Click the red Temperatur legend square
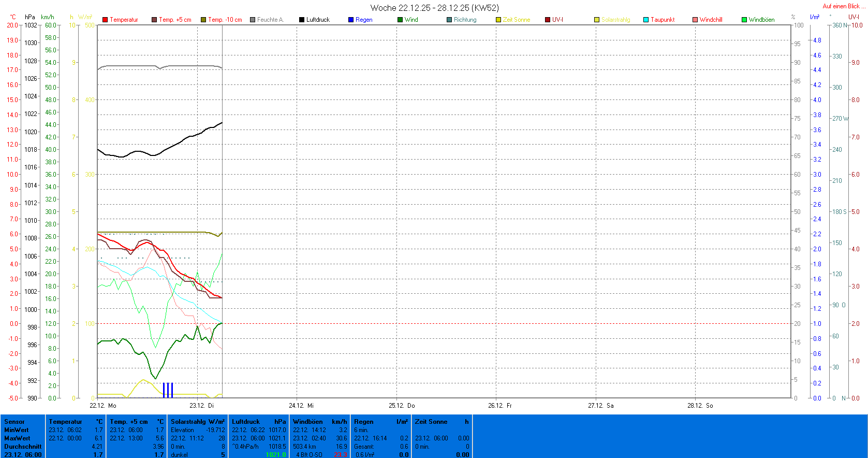Viewport: 868px width, 458px height. (x=105, y=20)
